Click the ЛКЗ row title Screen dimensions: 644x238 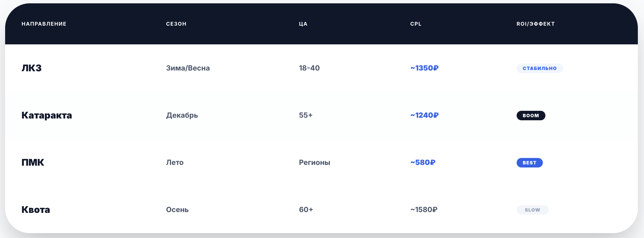pos(32,68)
